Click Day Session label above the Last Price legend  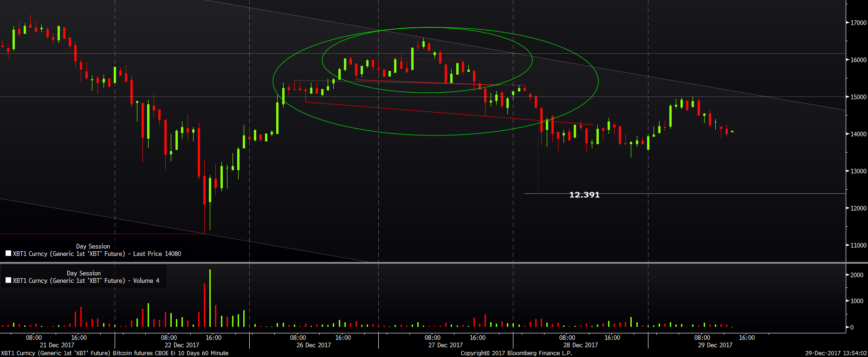pos(93,246)
